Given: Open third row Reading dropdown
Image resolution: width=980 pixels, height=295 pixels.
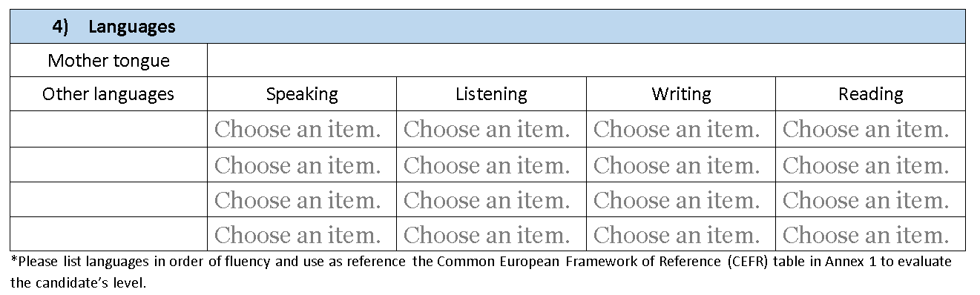Looking at the screenshot, I should [x=866, y=200].
